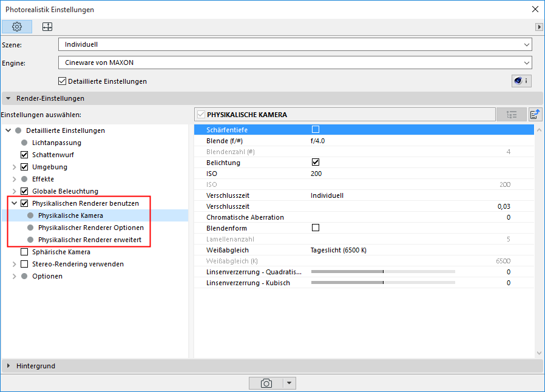Expand the Hintergrund section
545x392 pixels.
(8, 366)
